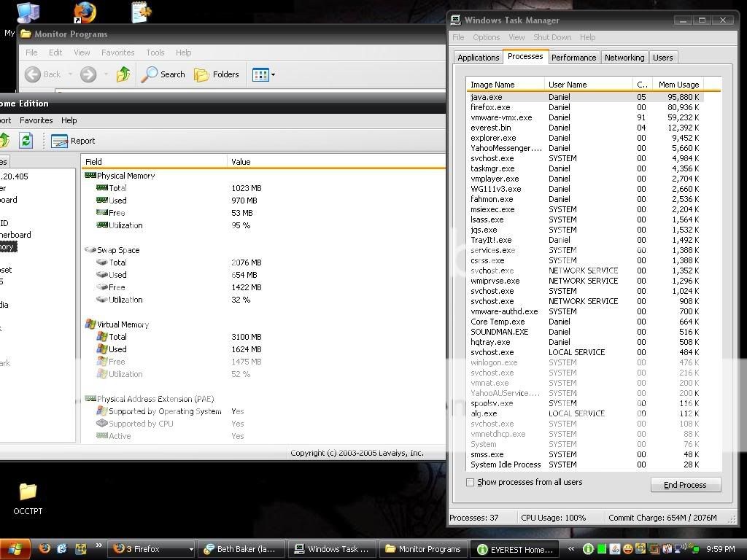Click the Up folder icon in Explorer toolbar

pyautogui.click(x=124, y=74)
